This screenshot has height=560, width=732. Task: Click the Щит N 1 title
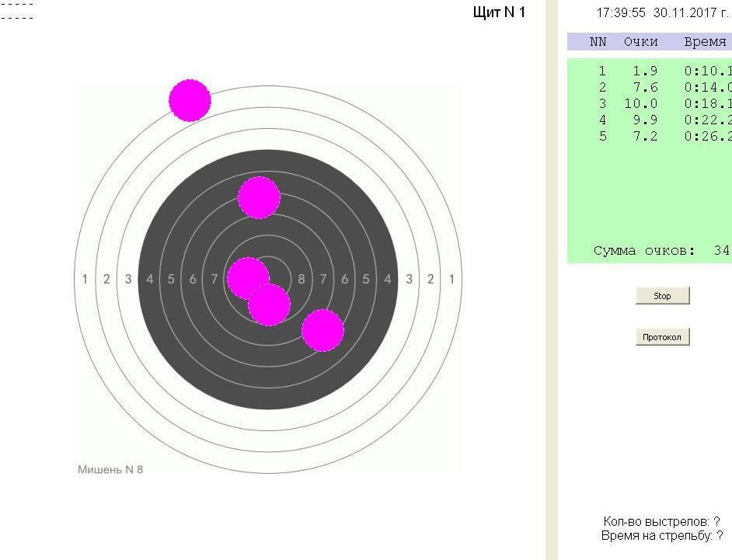pyautogui.click(x=499, y=12)
